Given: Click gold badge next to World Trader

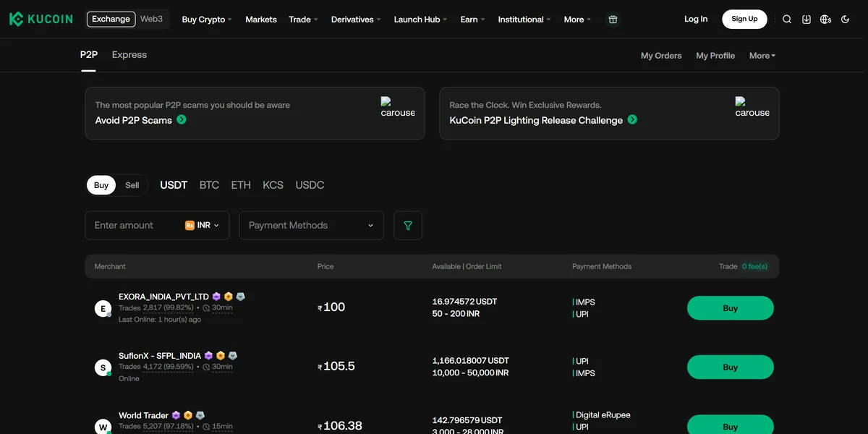Looking at the screenshot, I should click(188, 415).
